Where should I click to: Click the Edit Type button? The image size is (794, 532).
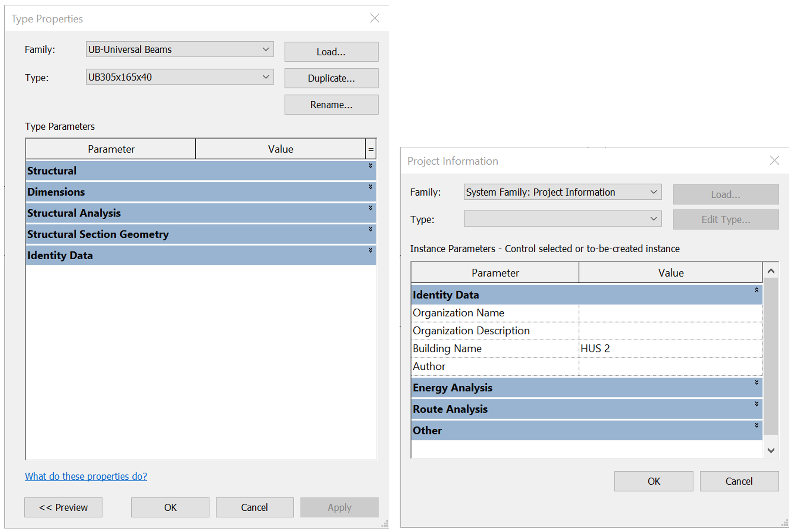pyautogui.click(x=726, y=220)
